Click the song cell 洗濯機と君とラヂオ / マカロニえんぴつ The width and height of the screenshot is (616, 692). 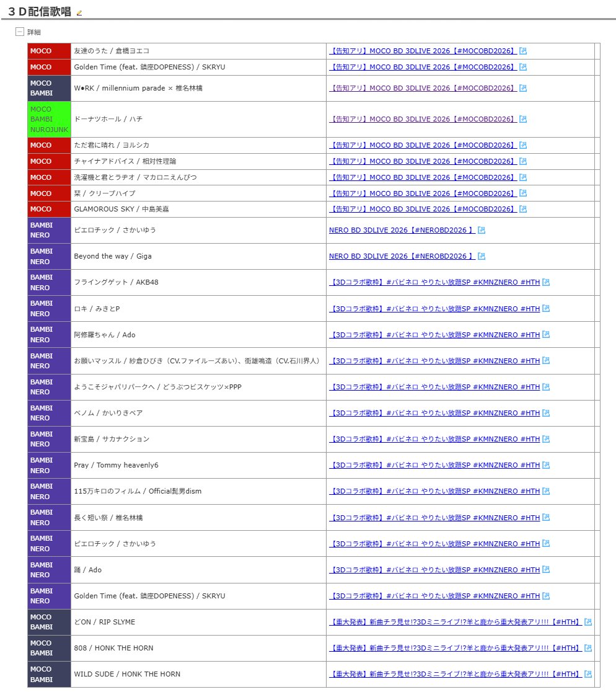click(x=198, y=177)
